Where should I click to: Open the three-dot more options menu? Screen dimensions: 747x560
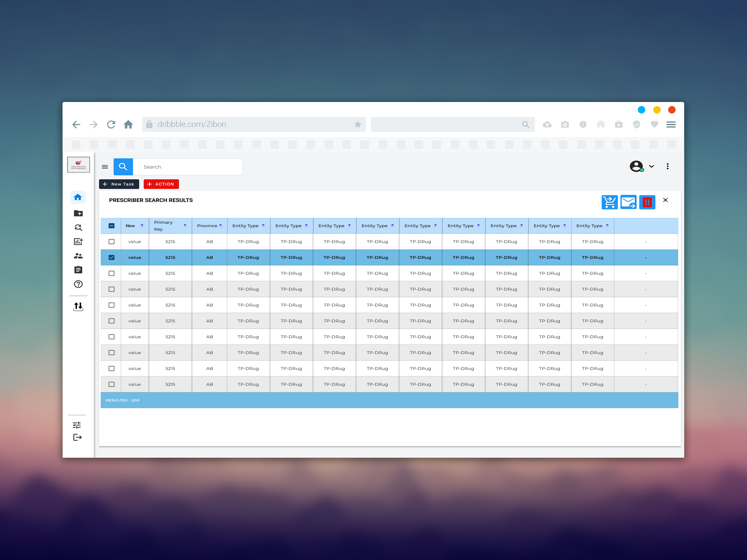[667, 166]
